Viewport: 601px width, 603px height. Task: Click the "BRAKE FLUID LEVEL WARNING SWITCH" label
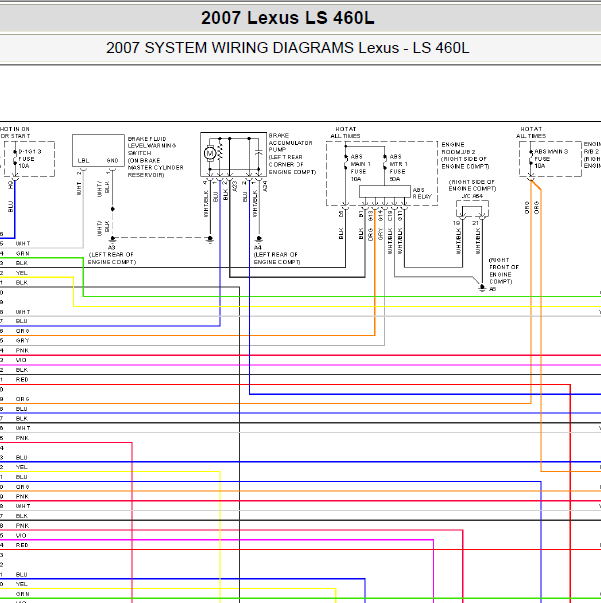pyautogui.click(x=152, y=146)
